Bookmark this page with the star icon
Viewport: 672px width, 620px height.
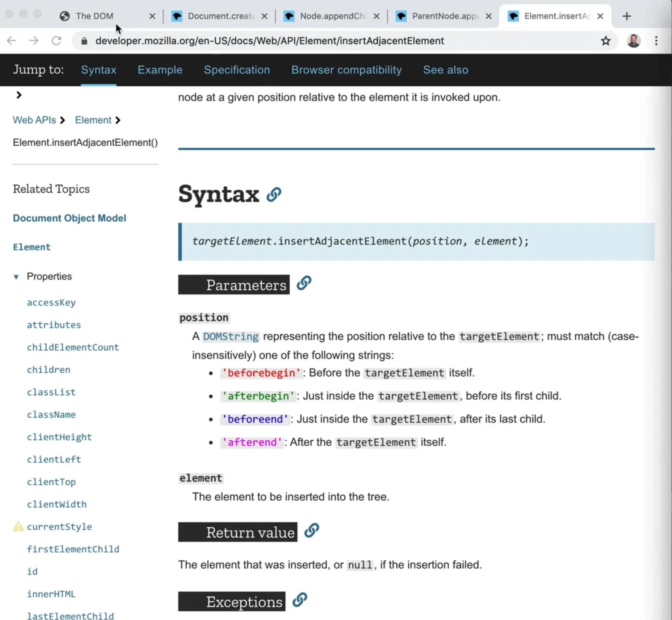[x=606, y=41]
